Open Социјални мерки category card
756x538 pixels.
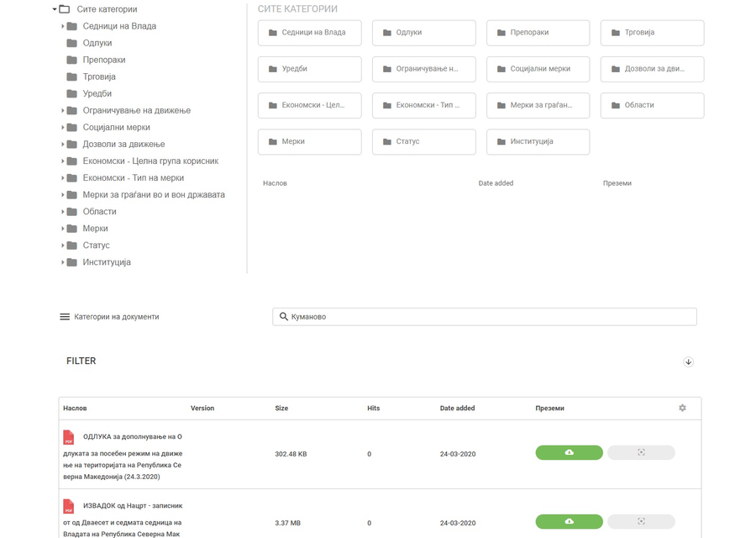tap(538, 69)
